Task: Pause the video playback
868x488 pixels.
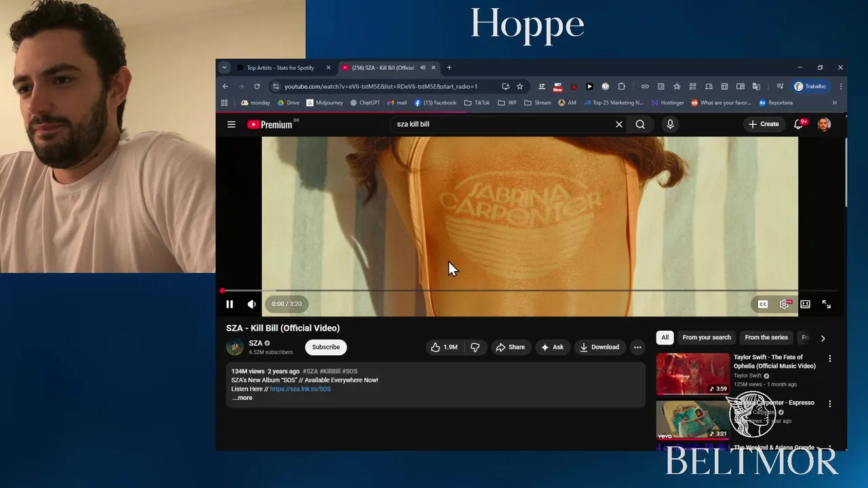Action: tap(230, 304)
